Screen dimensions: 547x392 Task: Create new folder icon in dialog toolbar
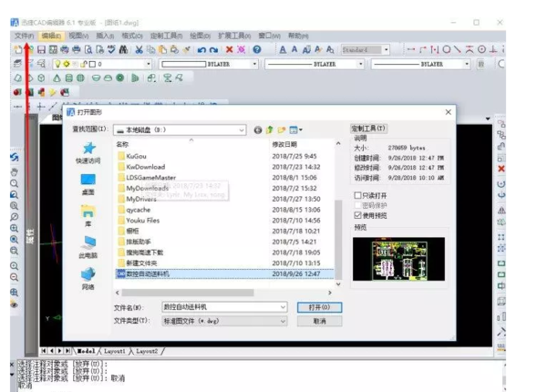(x=283, y=129)
